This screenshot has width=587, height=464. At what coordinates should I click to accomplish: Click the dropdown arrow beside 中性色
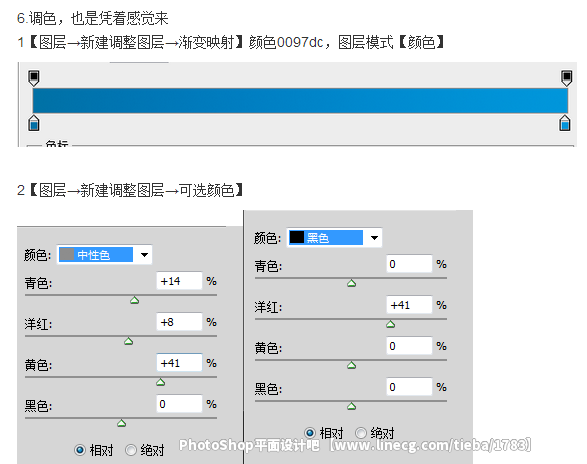(144, 255)
